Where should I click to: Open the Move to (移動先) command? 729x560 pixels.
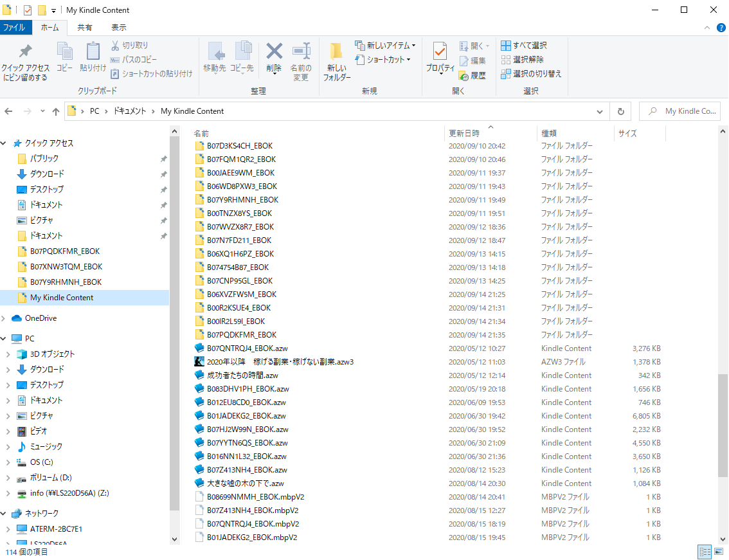tap(215, 57)
